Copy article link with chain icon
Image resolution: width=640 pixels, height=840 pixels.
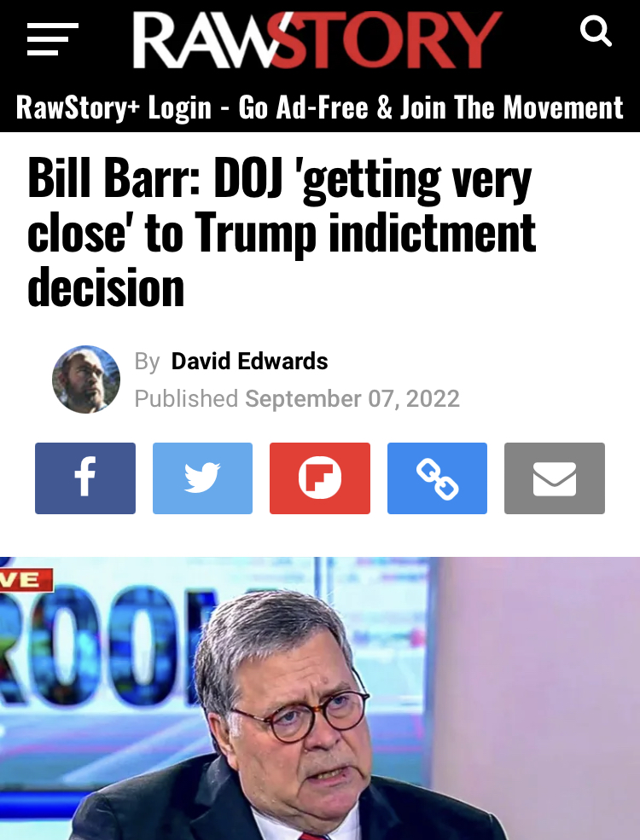438,478
